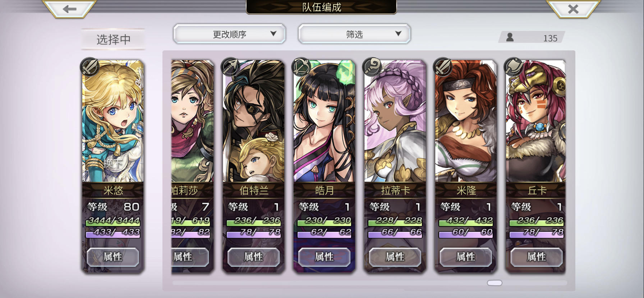Close the team formation screen
This screenshot has width=644, height=298.
573,9
